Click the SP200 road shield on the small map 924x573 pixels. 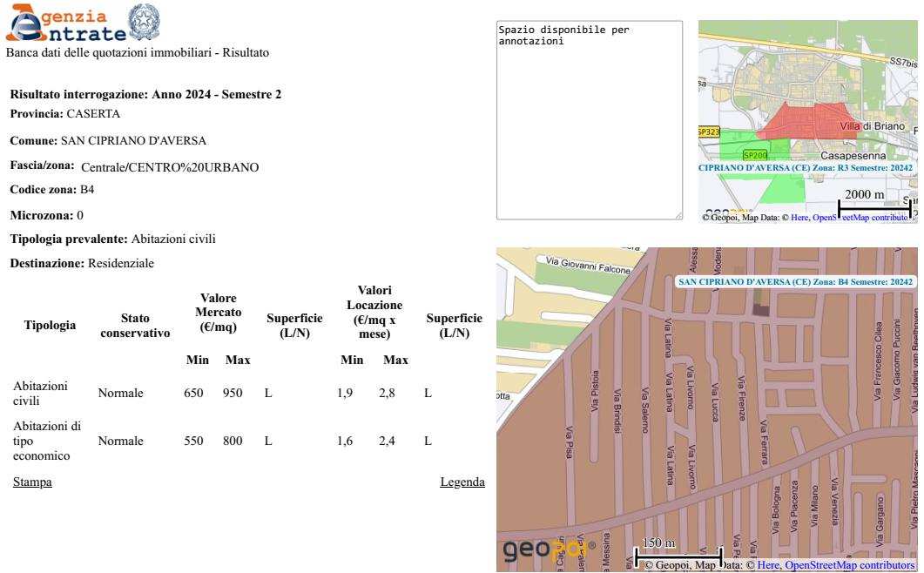(754, 154)
